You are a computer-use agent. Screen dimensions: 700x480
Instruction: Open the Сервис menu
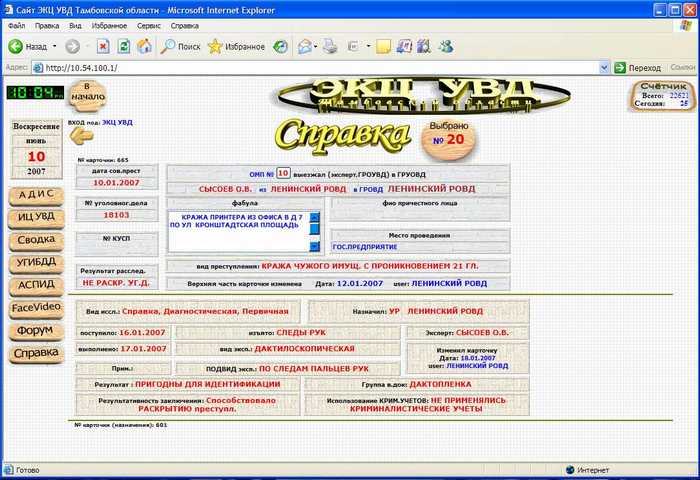click(149, 26)
